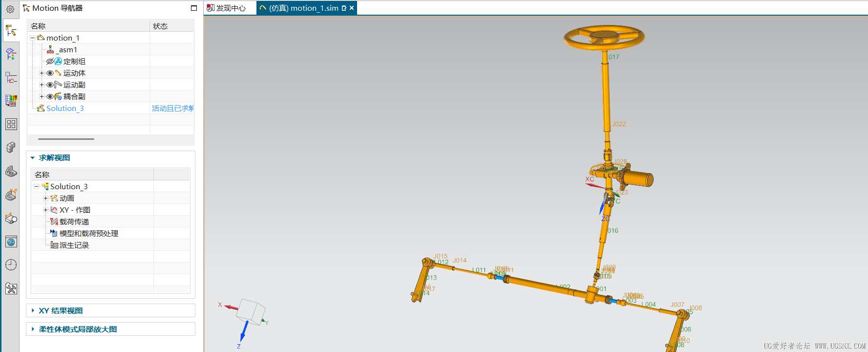Screen dimensions: 868x352
Task: Click the _asm1 assembly hierarchy icon
Action: pyautogui.click(x=50, y=49)
